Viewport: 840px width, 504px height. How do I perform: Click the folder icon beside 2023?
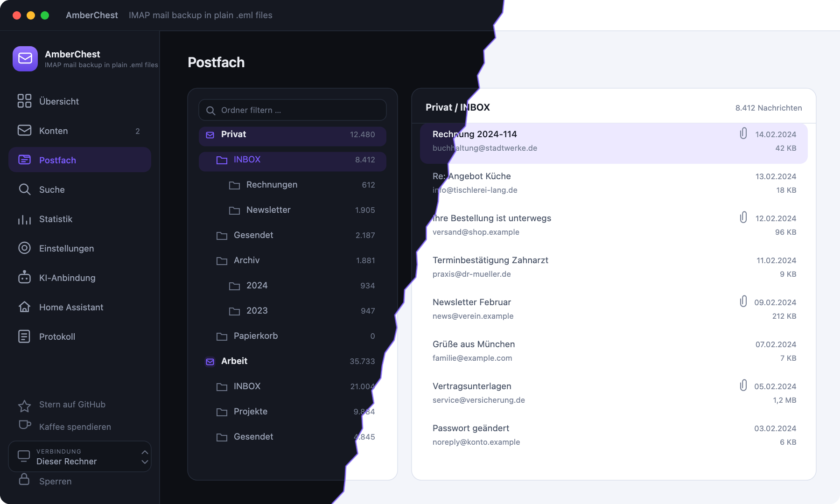tap(235, 311)
